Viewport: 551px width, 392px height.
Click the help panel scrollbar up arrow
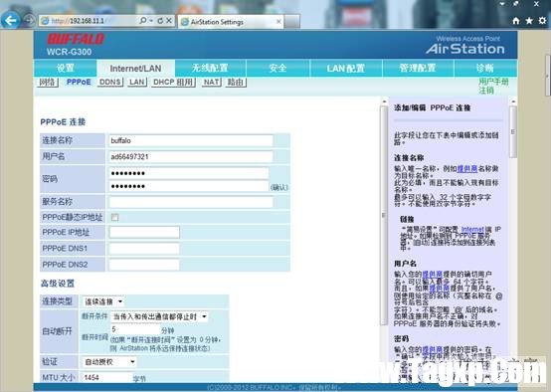pyautogui.click(x=512, y=101)
